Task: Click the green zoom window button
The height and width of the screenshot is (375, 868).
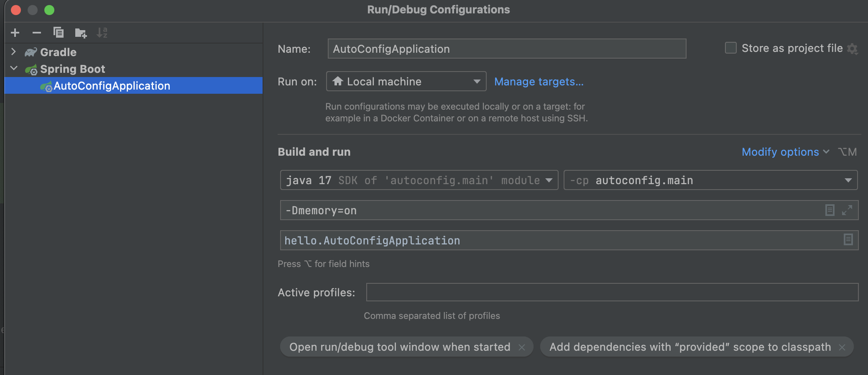Action: [49, 10]
